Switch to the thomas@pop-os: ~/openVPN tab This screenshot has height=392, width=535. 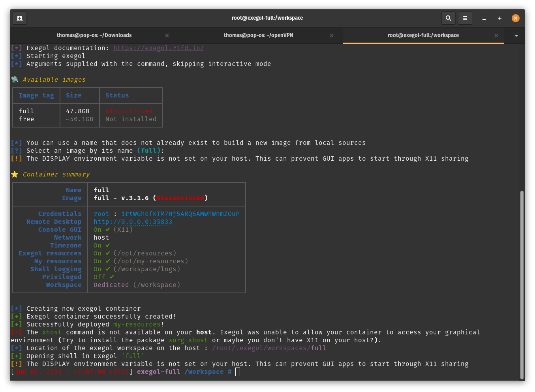point(259,36)
